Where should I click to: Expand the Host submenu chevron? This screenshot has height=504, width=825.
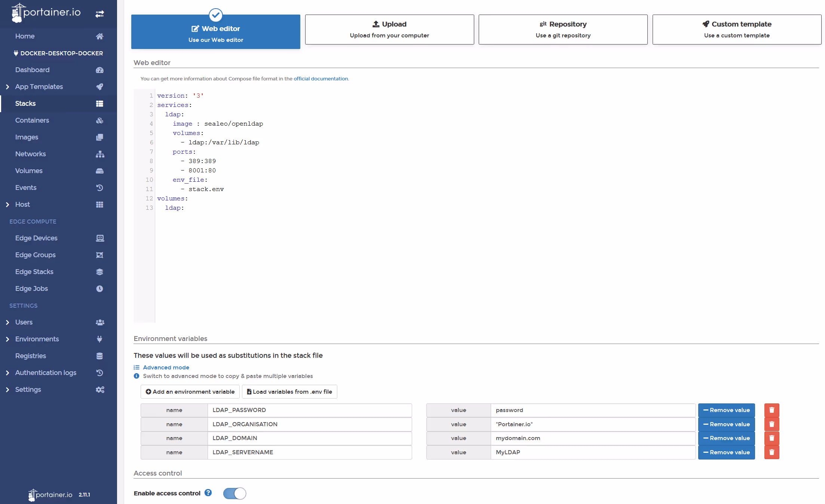pos(7,205)
